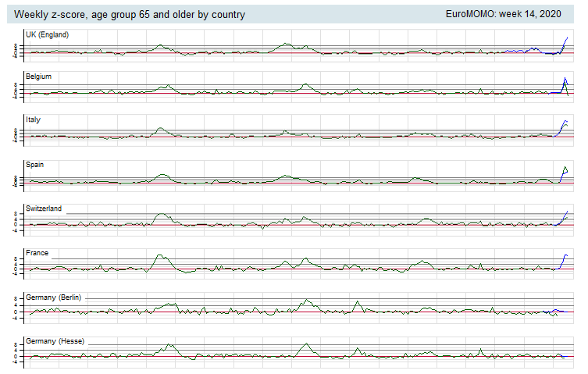Screen dimensions: 588x374
Task: Click the first large peak in the Germany (Hesse) chart
Action: pyautogui.click(x=169, y=344)
